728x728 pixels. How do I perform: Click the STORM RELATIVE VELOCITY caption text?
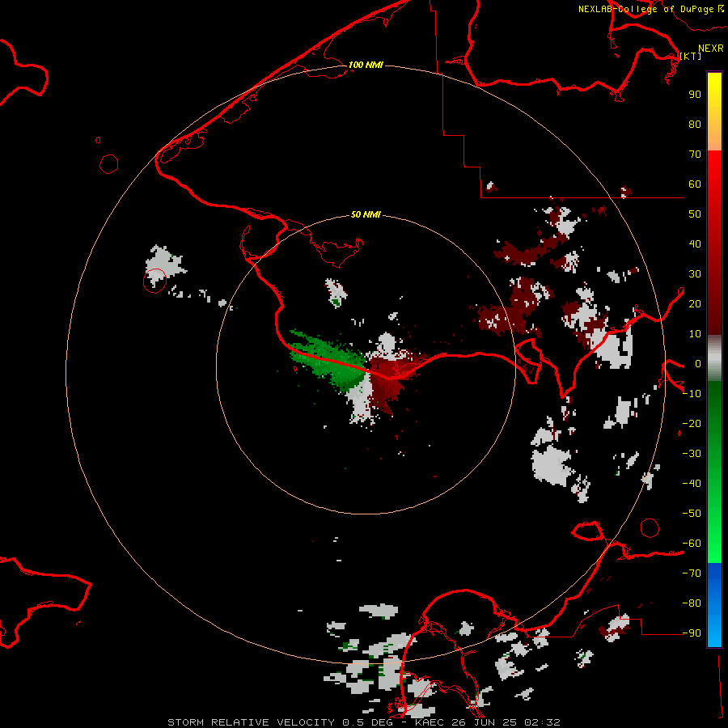point(251,722)
